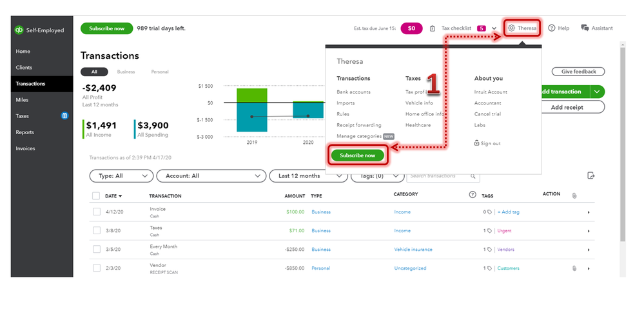
Task: Open Intuit Account in the settings menu
Action: pos(491,92)
